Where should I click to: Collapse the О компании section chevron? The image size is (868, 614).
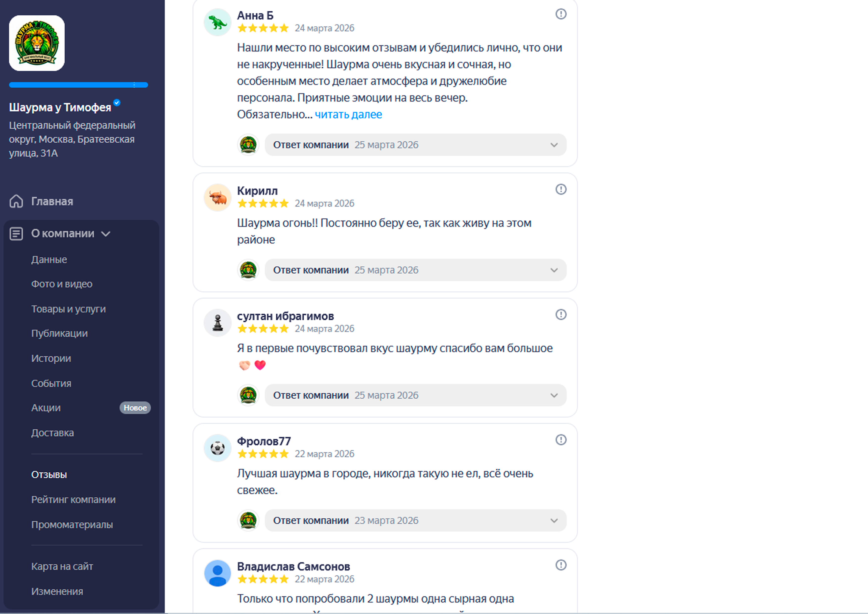[x=106, y=234]
